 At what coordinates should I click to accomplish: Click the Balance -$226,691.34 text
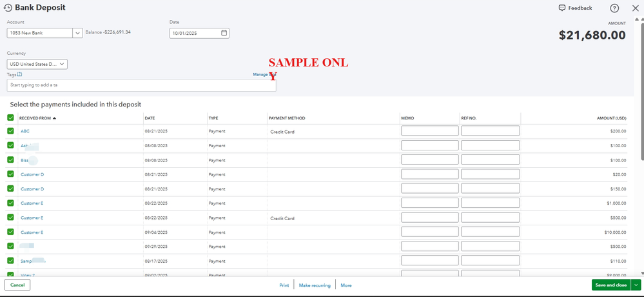click(x=108, y=32)
